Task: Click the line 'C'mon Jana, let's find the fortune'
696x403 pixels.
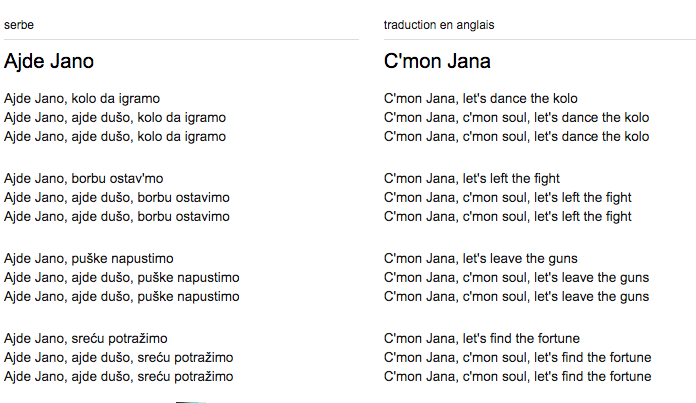Action: pyautogui.click(x=482, y=338)
